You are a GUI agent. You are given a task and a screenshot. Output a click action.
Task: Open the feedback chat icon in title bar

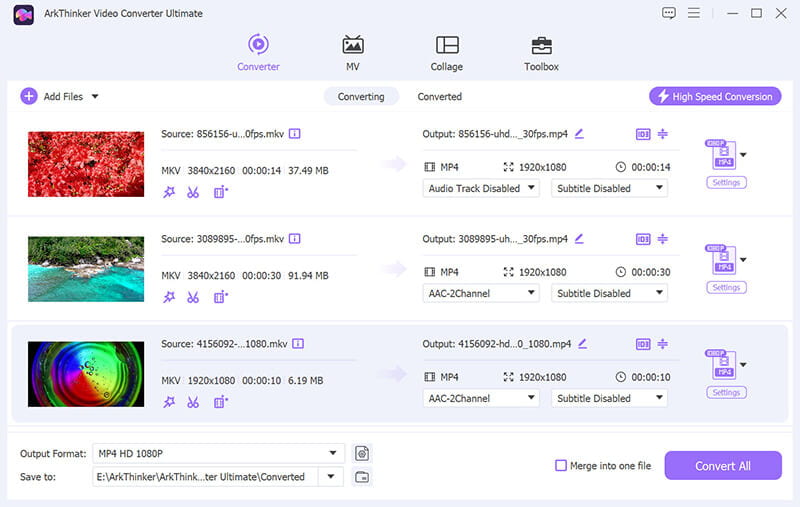[669, 13]
